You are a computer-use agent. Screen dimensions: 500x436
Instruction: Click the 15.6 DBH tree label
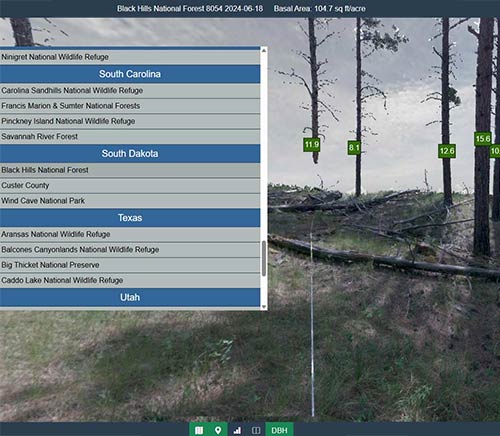(x=483, y=139)
